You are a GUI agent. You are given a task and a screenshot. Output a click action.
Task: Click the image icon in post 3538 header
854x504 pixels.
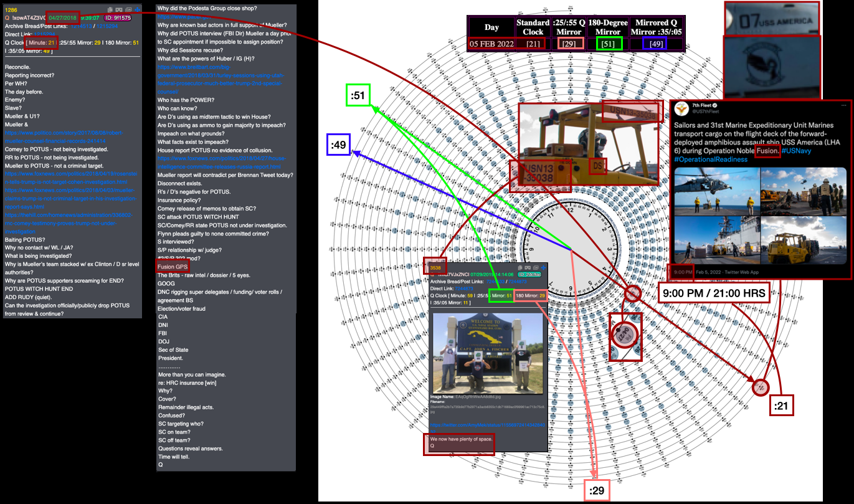click(x=536, y=268)
